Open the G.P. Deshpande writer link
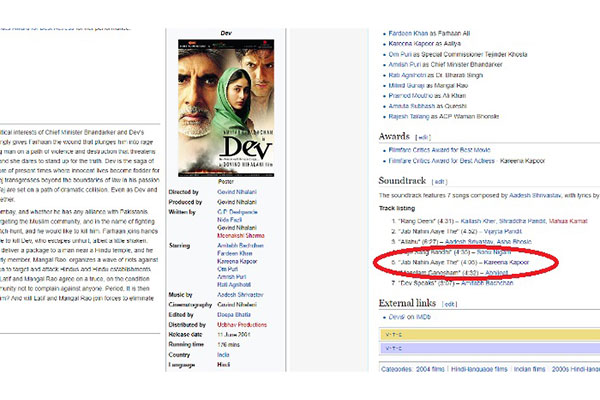The width and height of the screenshot is (600, 400). click(237, 212)
